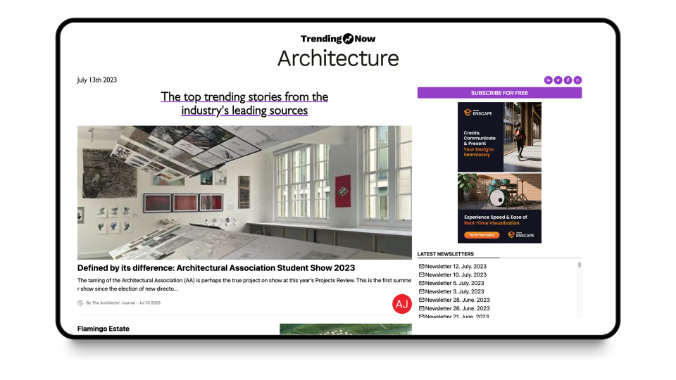Image resolution: width=676 pixels, height=380 pixels.
Task: Open the Architectural Association Student Show headline
Action: (216, 268)
